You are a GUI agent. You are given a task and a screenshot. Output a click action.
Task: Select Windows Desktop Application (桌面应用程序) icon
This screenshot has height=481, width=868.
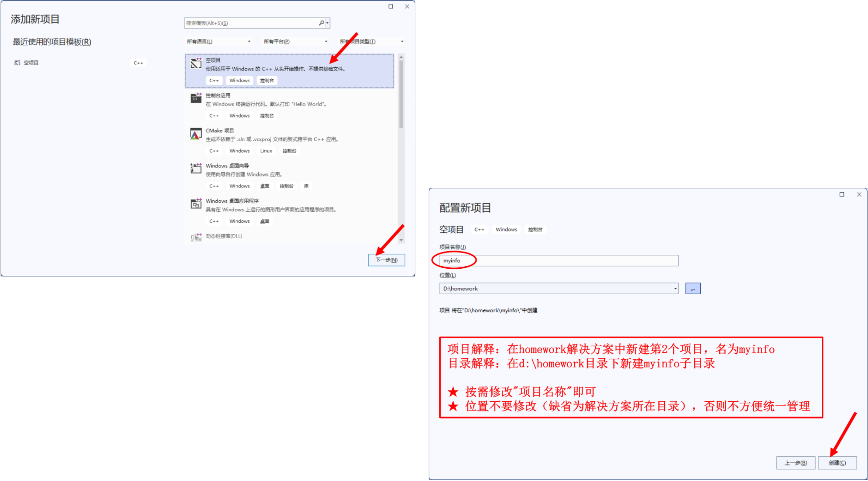click(x=196, y=204)
